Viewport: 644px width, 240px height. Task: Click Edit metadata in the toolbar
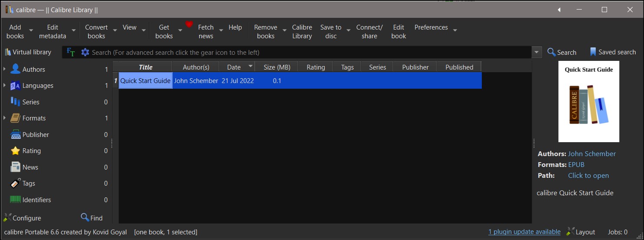tap(53, 31)
